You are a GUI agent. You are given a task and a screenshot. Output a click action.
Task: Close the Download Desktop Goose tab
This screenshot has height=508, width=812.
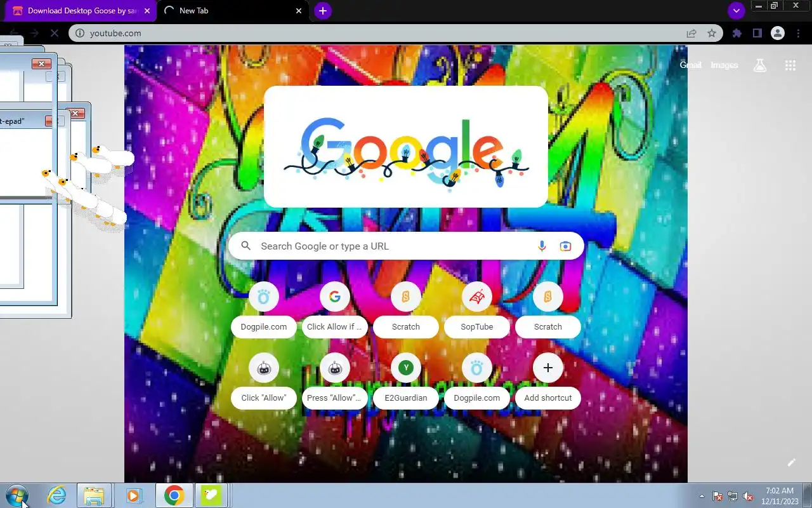(147, 11)
